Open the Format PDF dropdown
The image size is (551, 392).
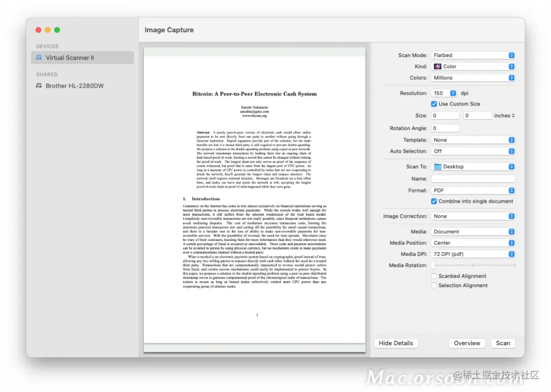point(473,190)
